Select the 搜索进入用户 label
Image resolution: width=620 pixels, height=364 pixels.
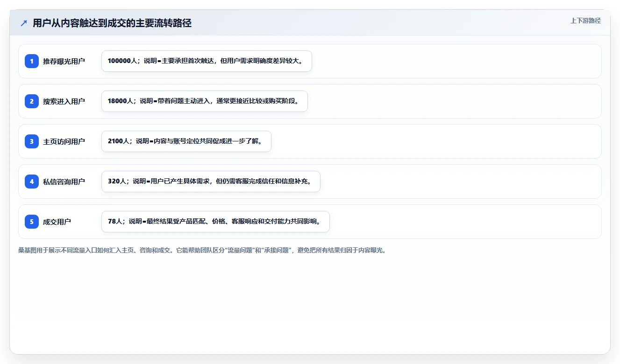point(64,101)
